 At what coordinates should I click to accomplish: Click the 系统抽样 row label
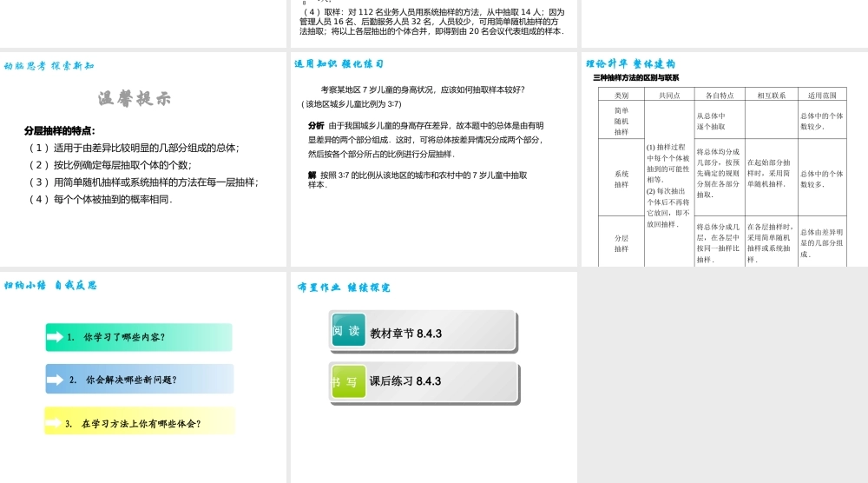coord(621,179)
